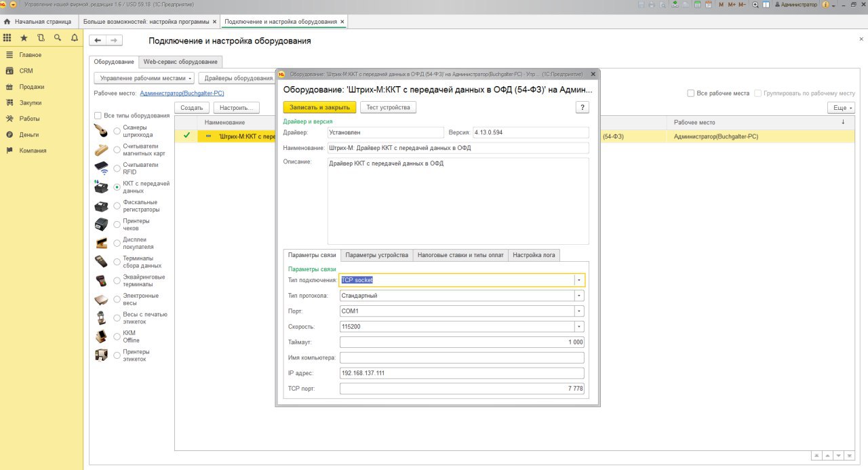Click the Создать button
Viewport: 868px width, 470px height.
[x=192, y=107]
